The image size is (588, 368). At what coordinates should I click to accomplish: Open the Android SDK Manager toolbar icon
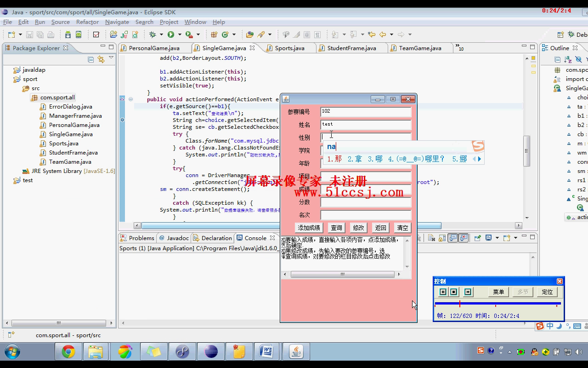pyautogui.click(x=68, y=34)
